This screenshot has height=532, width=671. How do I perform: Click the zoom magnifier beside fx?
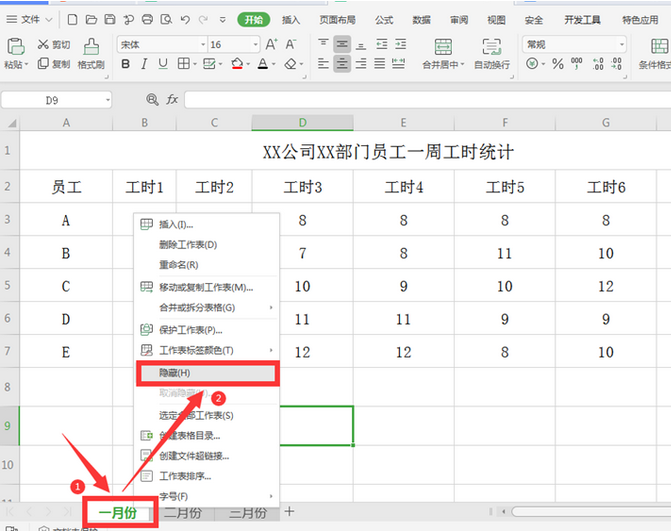pyautogui.click(x=152, y=100)
